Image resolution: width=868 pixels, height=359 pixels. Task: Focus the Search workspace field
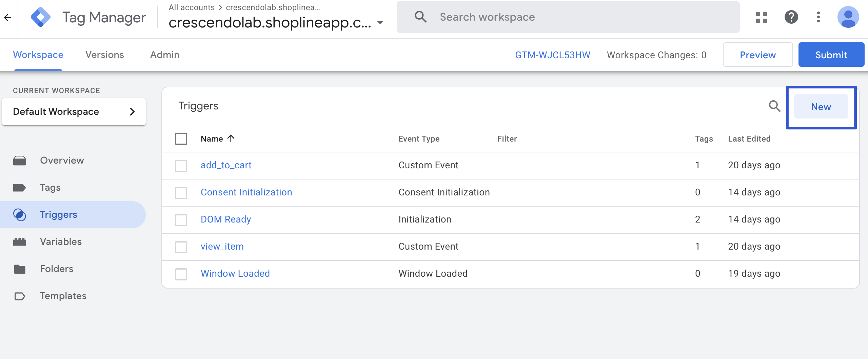click(576, 17)
